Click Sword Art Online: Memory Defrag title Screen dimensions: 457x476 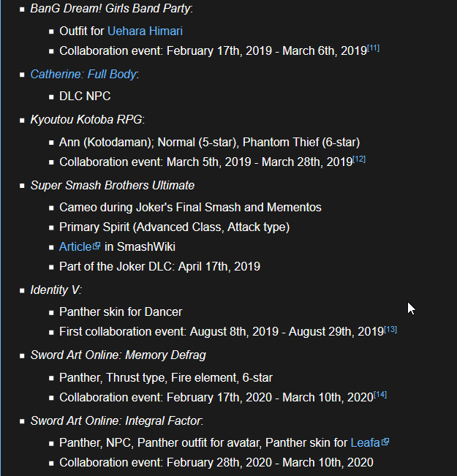pos(118,355)
